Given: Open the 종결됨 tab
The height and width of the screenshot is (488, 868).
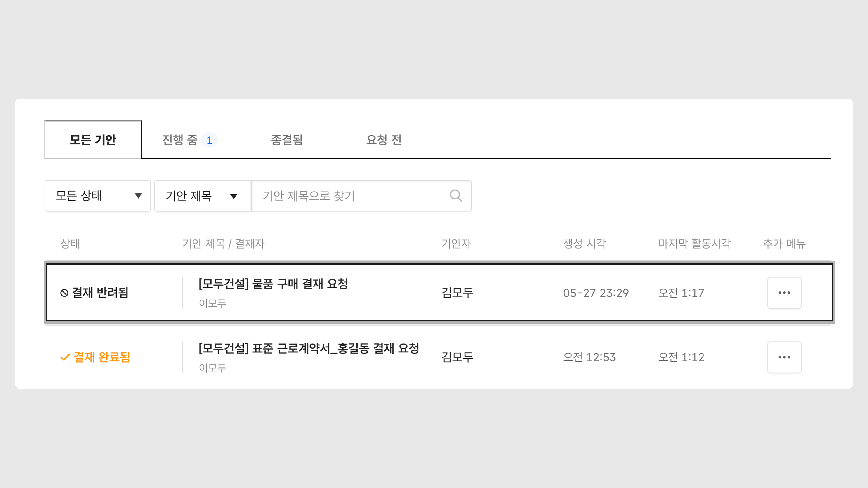Looking at the screenshot, I should pyautogui.click(x=287, y=140).
